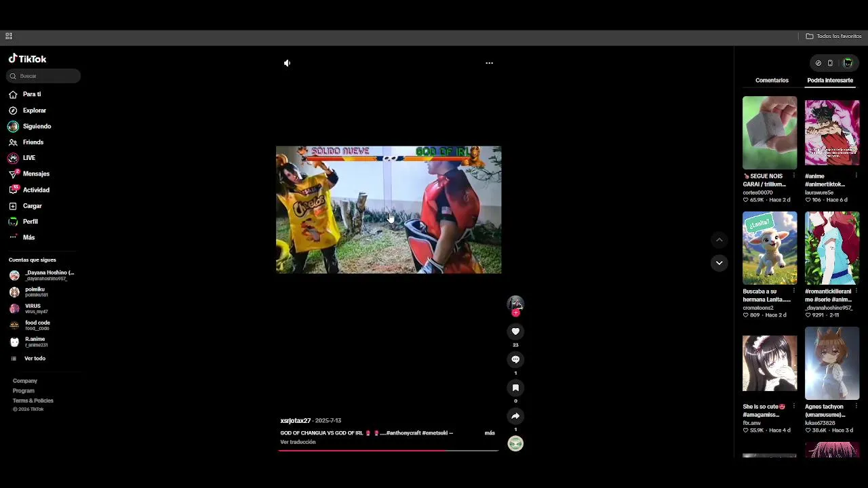This screenshot has width=868, height=488.
Task: Open options for She is so cute video
Action: point(794,407)
